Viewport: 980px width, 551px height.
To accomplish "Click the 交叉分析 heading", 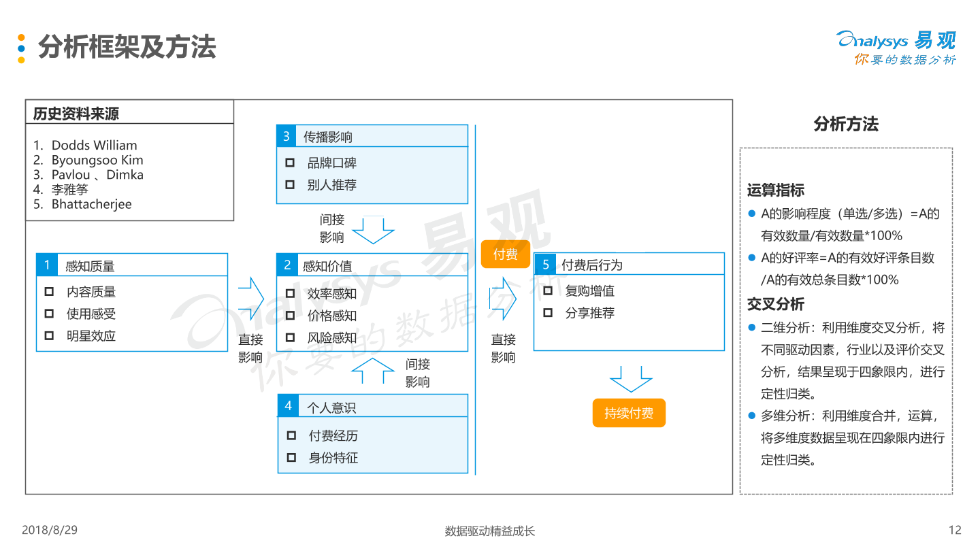I will [776, 304].
